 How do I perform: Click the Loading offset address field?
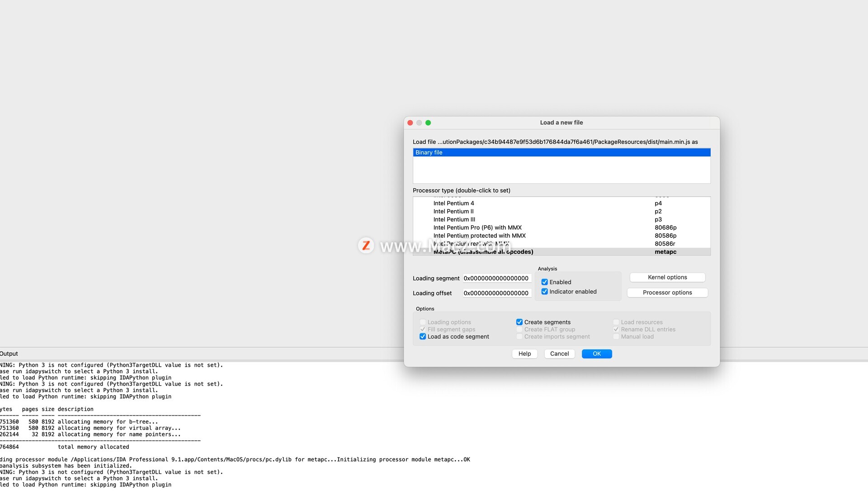pyautogui.click(x=496, y=293)
